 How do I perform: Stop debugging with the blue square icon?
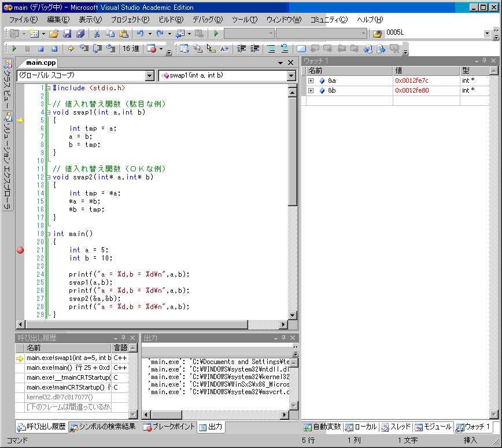(x=40, y=49)
